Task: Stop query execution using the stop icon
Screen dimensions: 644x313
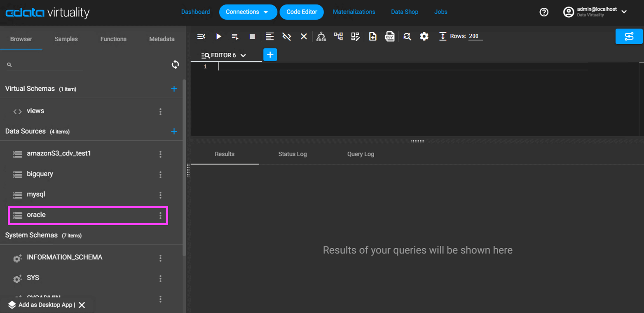Action: coord(252,36)
